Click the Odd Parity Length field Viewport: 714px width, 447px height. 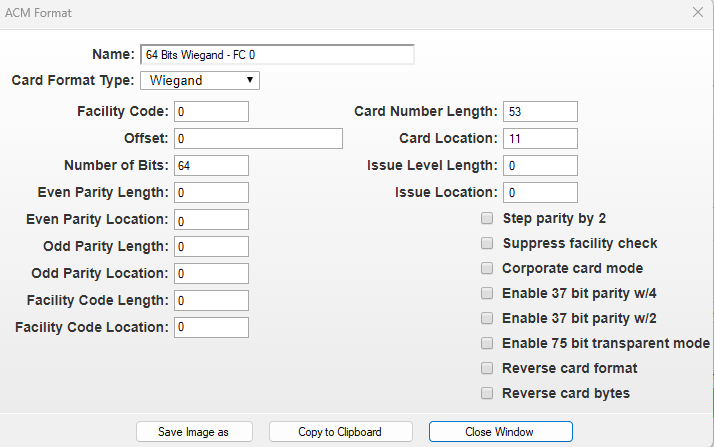211,246
